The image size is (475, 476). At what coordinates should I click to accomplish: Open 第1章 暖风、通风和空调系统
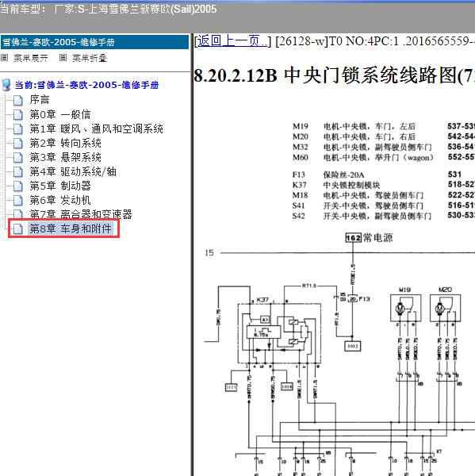(x=96, y=129)
